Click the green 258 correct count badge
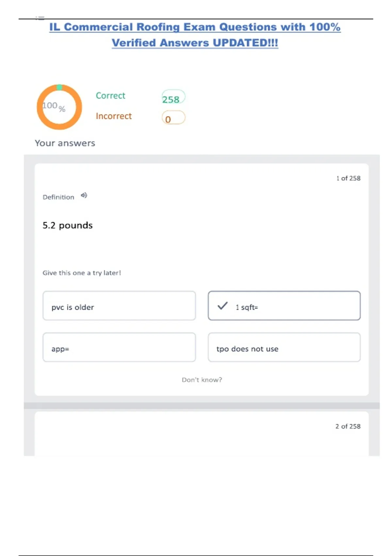The width and height of the screenshot is (392, 556). [x=173, y=98]
